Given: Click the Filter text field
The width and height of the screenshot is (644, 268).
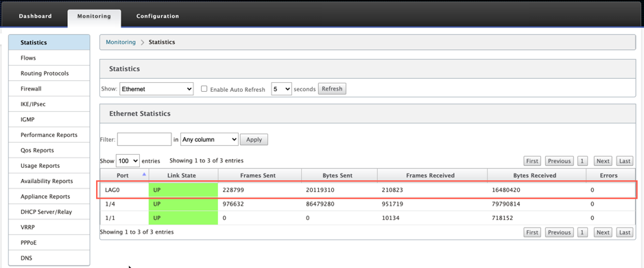Looking at the screenshot, I should (144, 139).
